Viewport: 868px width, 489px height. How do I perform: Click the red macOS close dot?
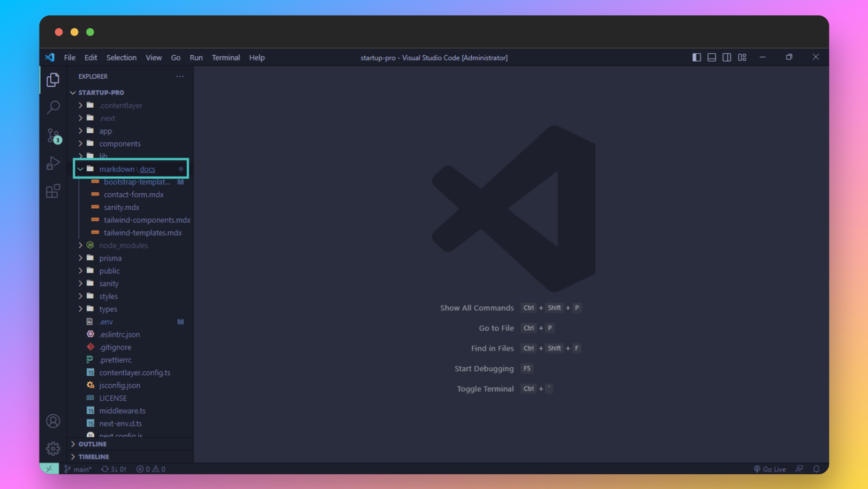pyautogui.click(x=59, y=32)
